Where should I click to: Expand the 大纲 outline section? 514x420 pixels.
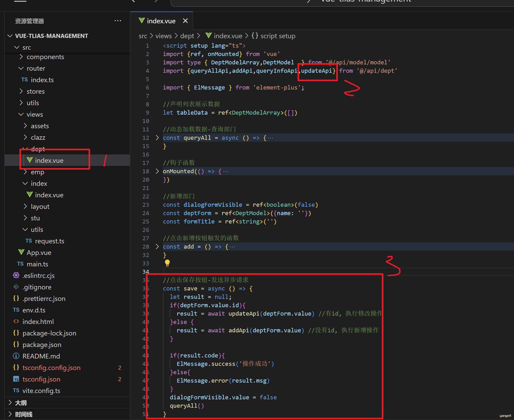10,402
